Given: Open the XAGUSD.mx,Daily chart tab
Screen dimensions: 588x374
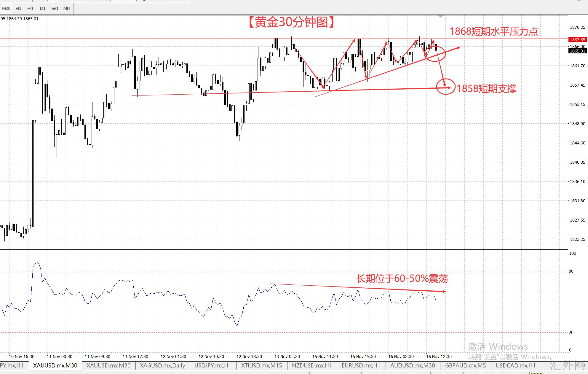Looking at the screenshot, I should (162, 365).
